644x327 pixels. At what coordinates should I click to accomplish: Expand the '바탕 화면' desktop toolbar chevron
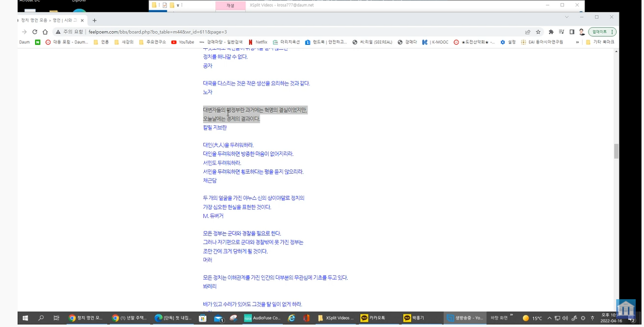pos(511,315)
